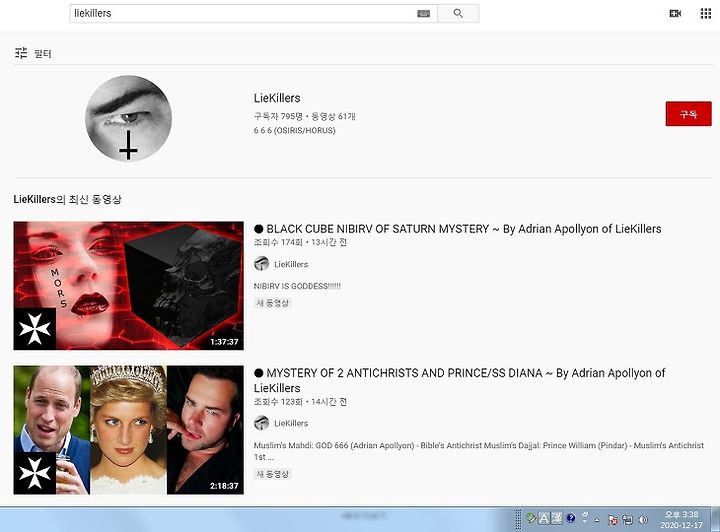Click the 2:18:37 duration badge

[x=224, y=486]
